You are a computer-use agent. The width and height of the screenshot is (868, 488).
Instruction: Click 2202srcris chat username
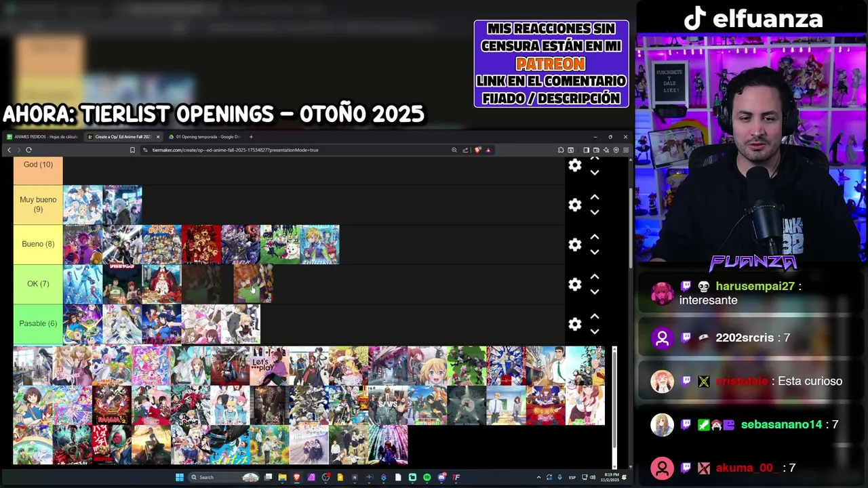(744, 338)
